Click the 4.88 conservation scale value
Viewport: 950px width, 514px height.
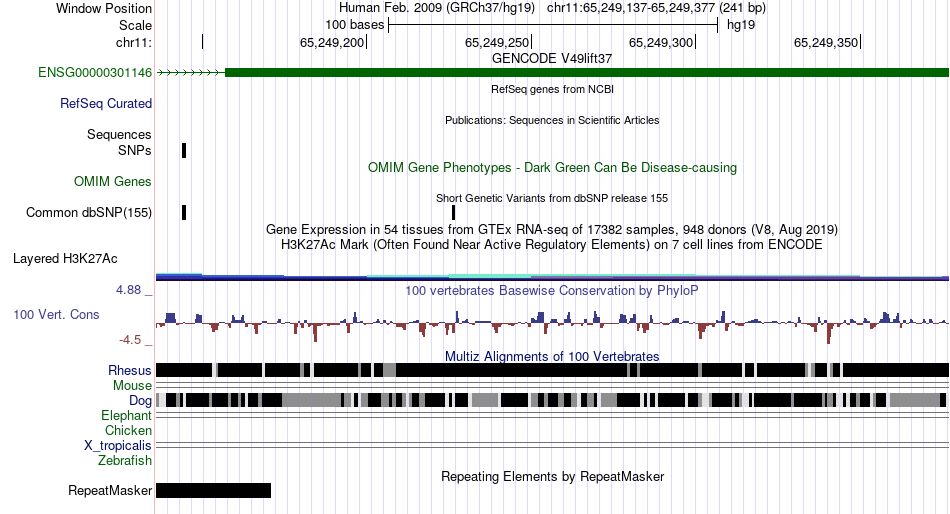pyautogui.click(x=128, y=290)
